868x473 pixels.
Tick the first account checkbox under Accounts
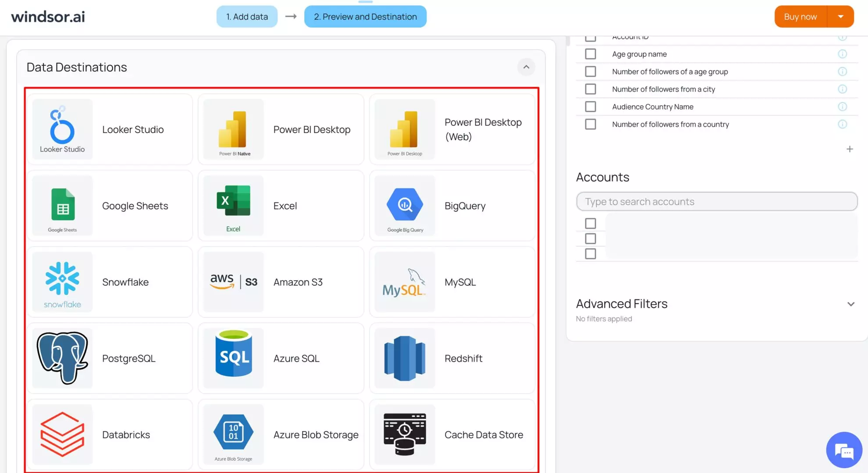tap(591, 224)
